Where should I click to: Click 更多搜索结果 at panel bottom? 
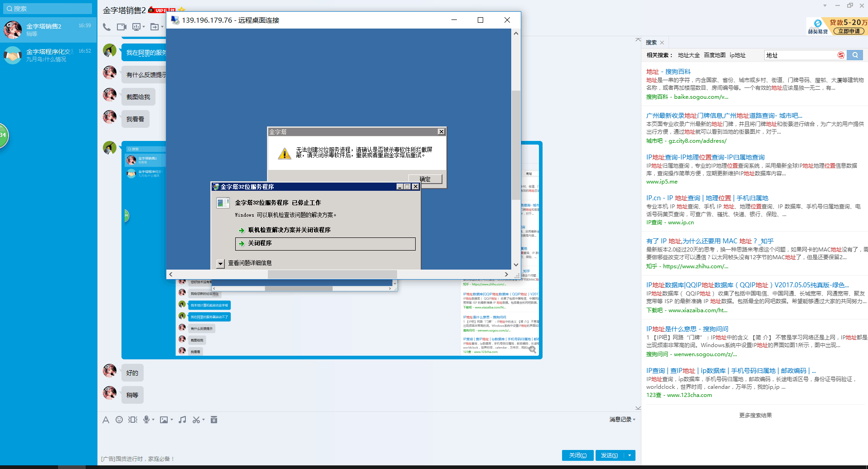[x=755, y=415]
